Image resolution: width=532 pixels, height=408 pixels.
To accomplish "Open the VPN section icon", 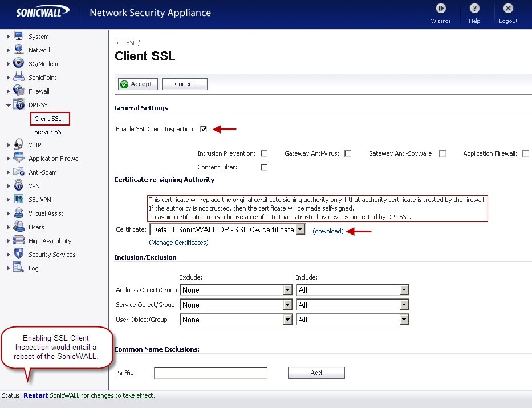I will point(18,185).
